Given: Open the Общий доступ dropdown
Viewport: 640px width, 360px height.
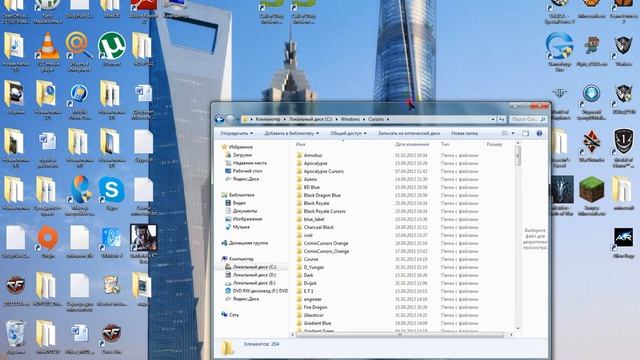Looking at the screenshot, I should coord(348,133).
